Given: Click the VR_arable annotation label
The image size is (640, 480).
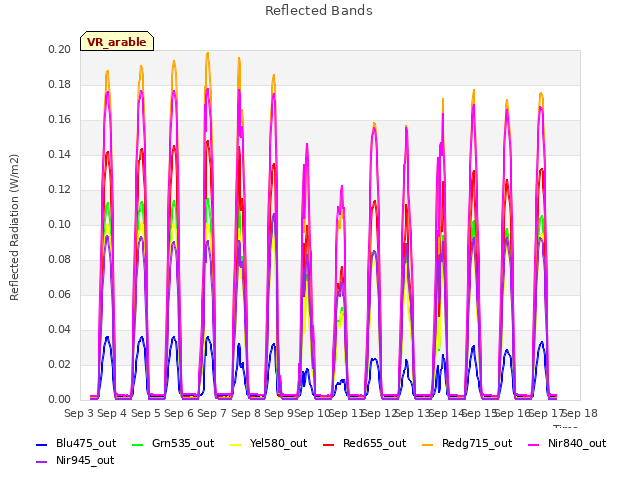Looking at the screenshot, I should tap(117, 41).
